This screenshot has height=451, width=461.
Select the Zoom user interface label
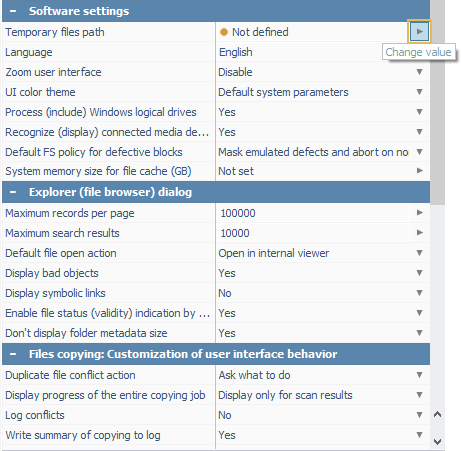point(53,72)
